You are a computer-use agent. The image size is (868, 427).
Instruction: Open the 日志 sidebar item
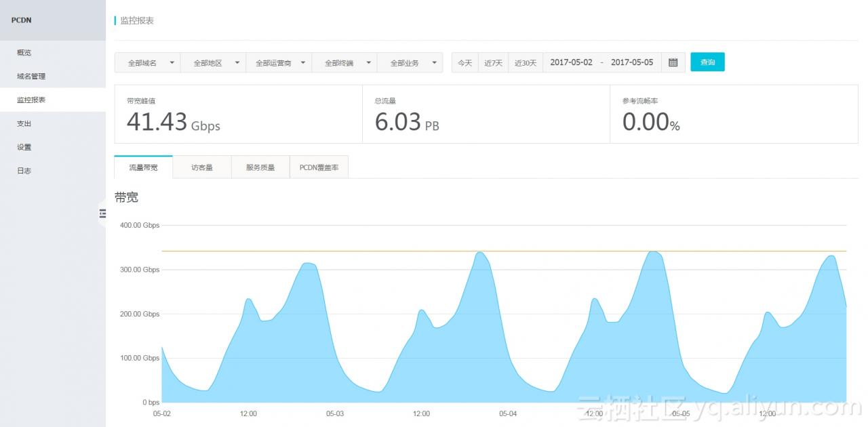24,171
